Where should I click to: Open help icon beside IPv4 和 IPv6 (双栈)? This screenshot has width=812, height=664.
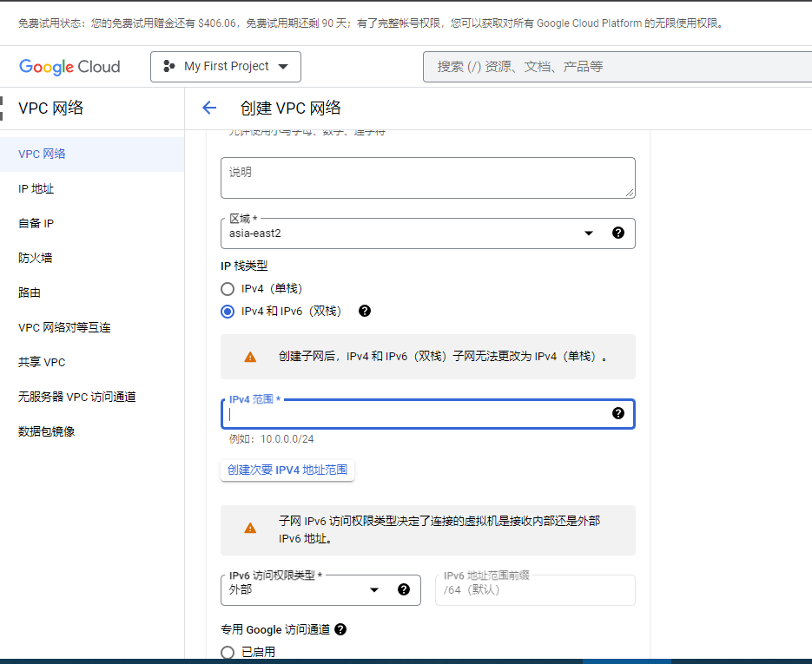[365, 311]
